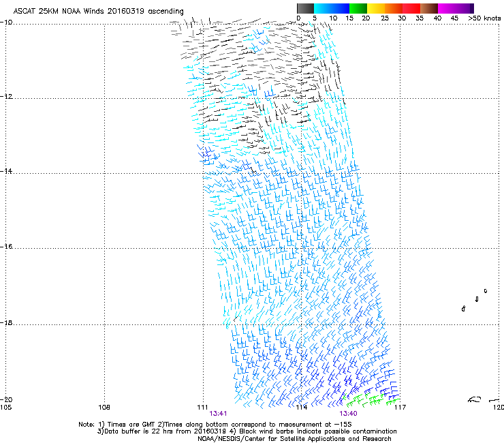
Task: Click the purple '13:41' swath time label
Action: (x=218, y=414)
